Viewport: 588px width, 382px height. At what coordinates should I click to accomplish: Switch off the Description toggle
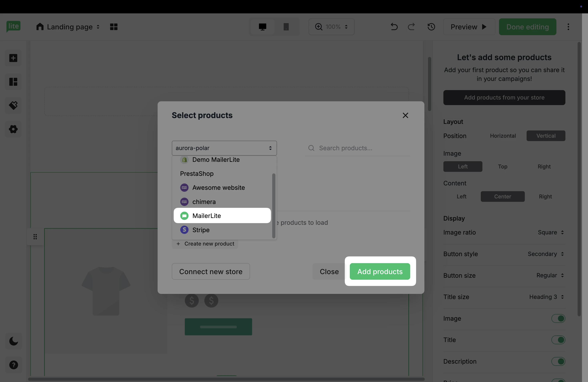click(558, 361)
